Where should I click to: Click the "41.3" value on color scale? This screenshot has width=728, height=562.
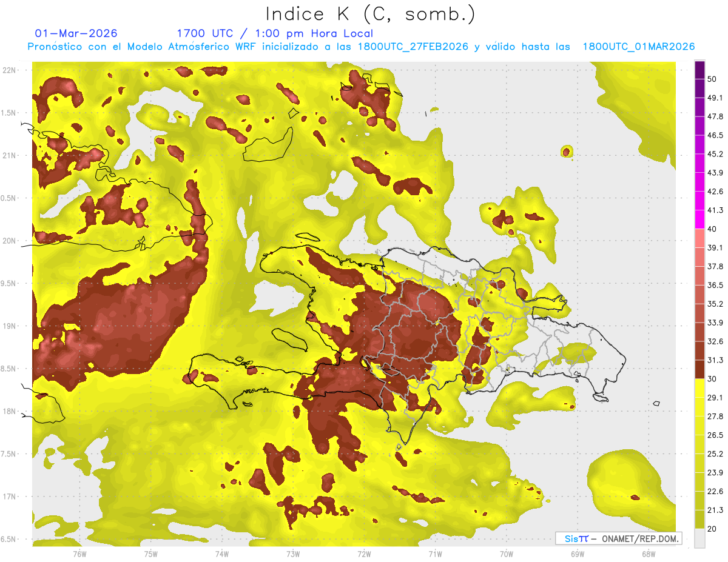715,211
